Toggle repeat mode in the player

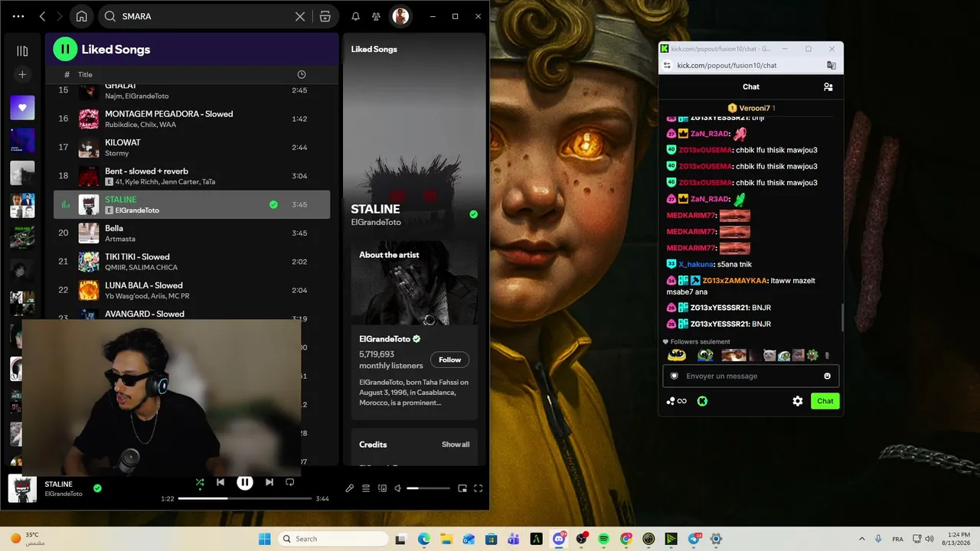click(x=290, y=482)
